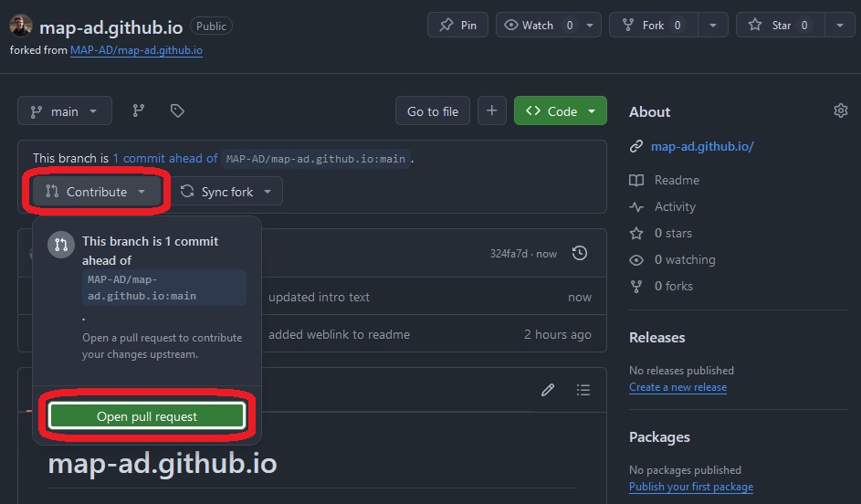View tags via the tag icon

(x=177, y=110)
